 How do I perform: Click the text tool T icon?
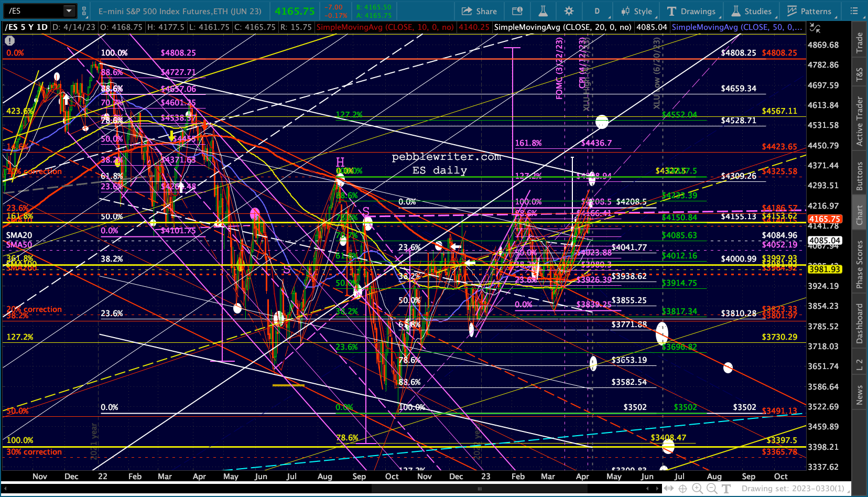(726, 489)
